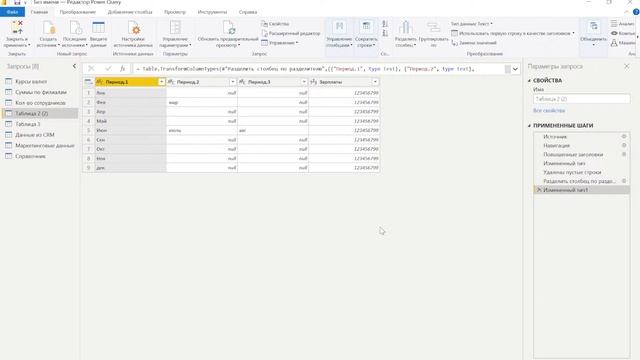
Task: Open the Тип данных: Текст dropdown
Action: 471,24
